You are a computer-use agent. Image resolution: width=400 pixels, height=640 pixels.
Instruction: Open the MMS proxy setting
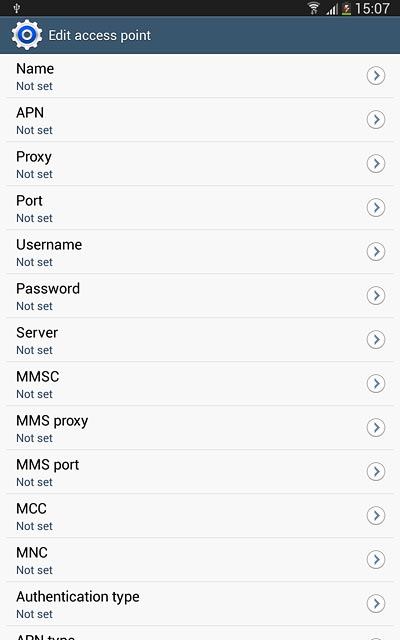pyautogui.click(x=200, y=428)
